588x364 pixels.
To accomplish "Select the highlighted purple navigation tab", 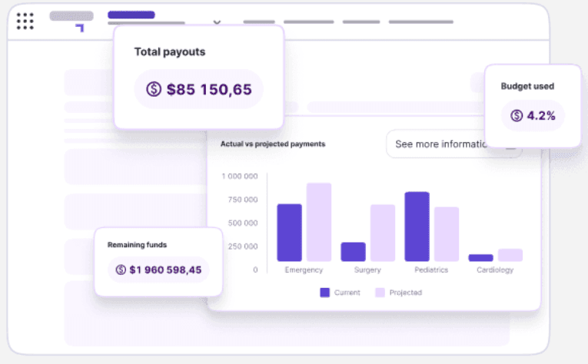I will pyautogui.click(x=131, y=15).
